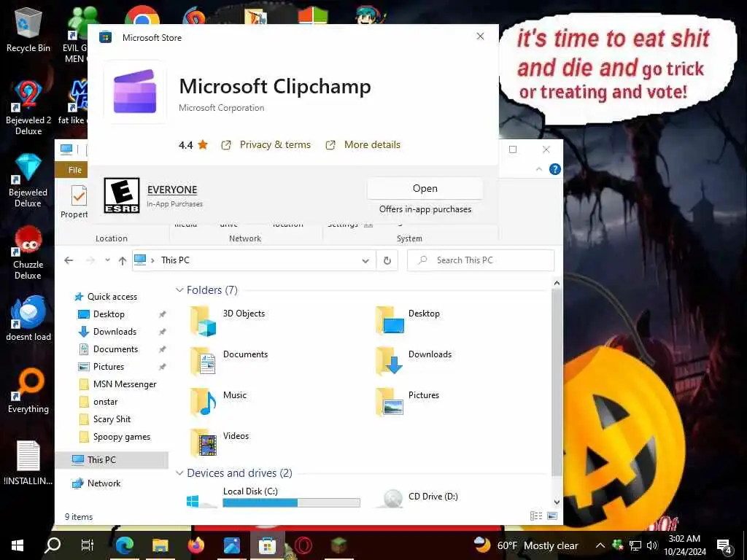Open File Explorer help question mark
Screen dimensions: 747x560
click(555, 169)
